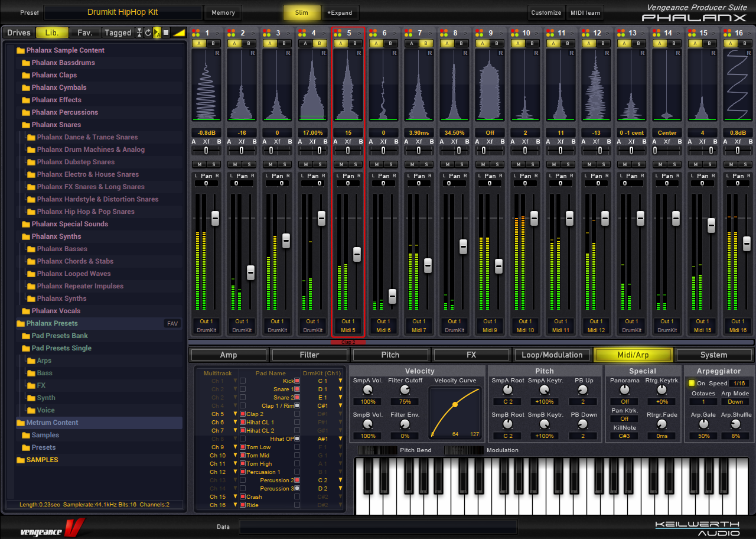The height and width of the screenshot is (539, 756).
Task: Click the KillNote C#3 value field
Action: pyautogui.click(x=625, y=436)
